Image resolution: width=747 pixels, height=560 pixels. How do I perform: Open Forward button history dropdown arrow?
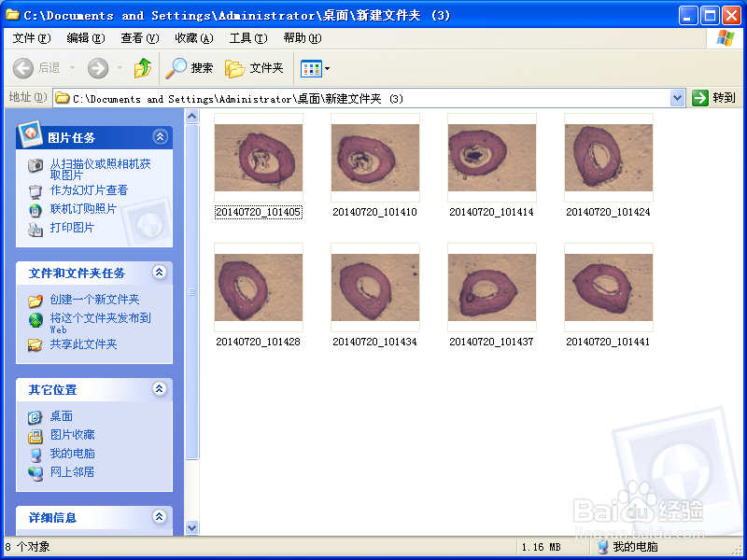120,68
